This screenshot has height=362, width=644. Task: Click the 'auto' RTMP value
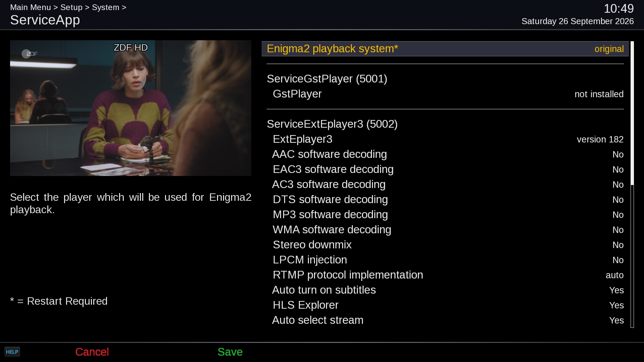pos(614,275)
